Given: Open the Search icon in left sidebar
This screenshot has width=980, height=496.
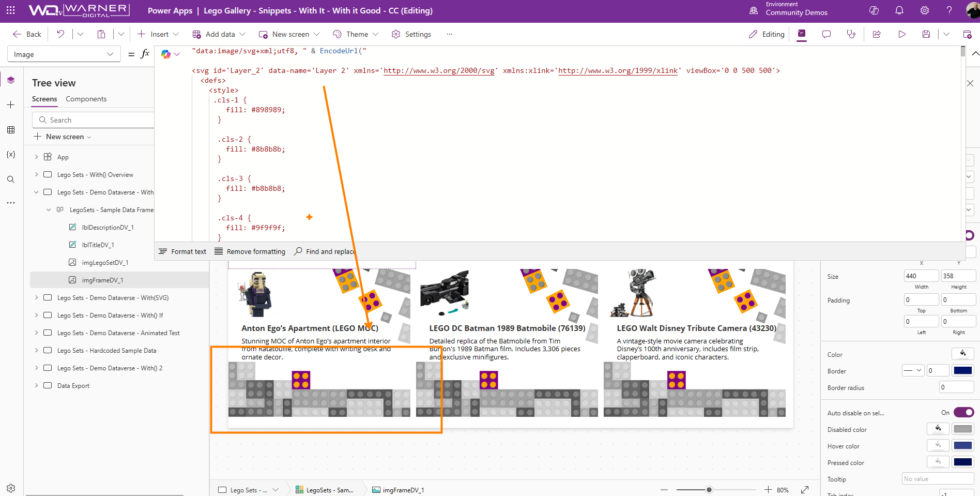Looking at the screenshot, I should tap(11, 179).
